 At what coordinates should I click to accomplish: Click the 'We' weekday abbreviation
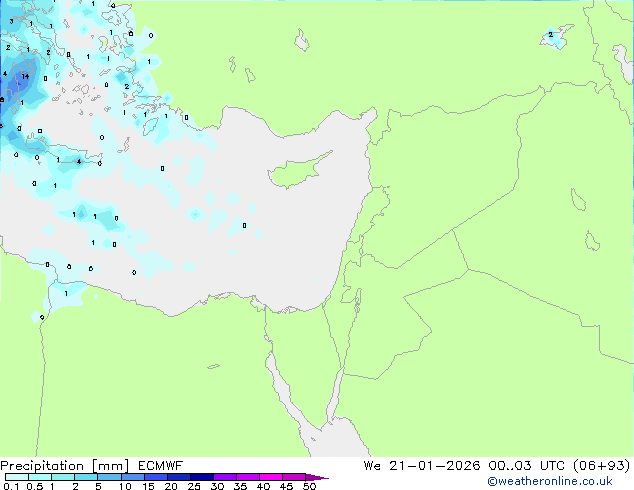tap(372, 466)
